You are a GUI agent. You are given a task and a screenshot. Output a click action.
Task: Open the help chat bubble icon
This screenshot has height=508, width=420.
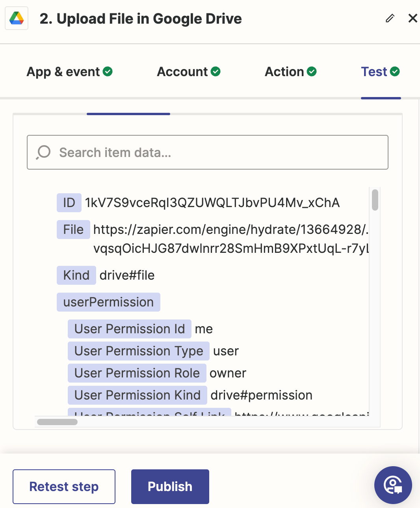(x=393, y=485)
